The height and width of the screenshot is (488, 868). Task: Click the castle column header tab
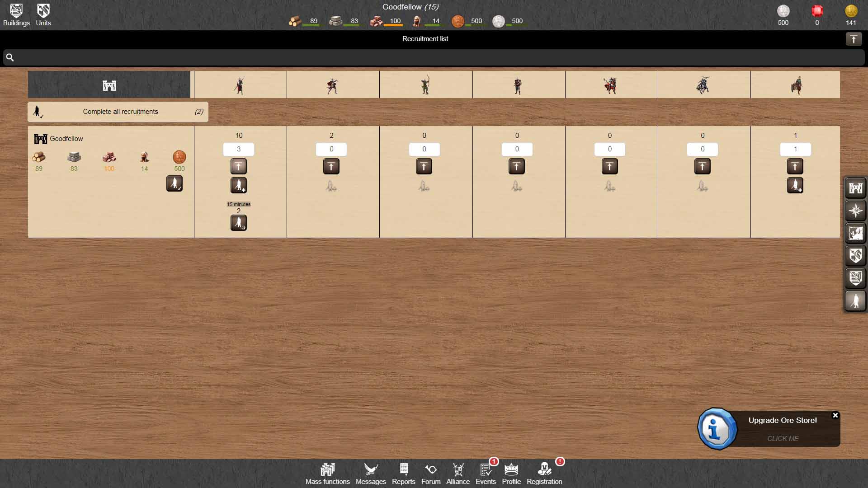coord(109,85)
